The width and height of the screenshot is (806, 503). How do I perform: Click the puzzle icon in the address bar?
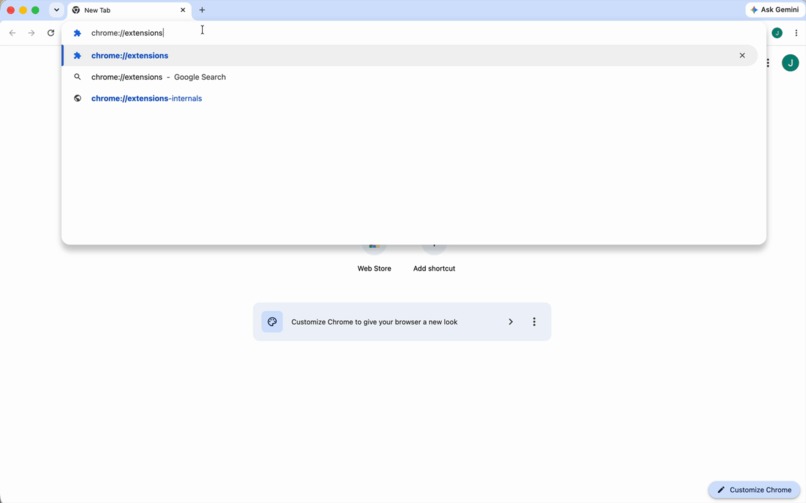77,33
